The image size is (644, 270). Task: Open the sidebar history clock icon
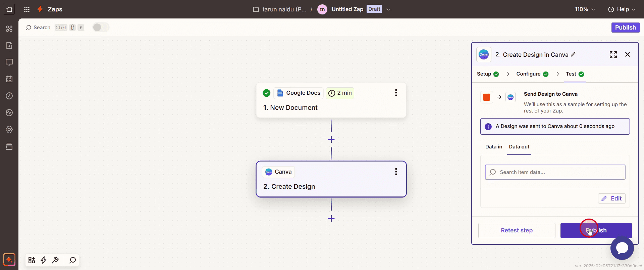9,96
